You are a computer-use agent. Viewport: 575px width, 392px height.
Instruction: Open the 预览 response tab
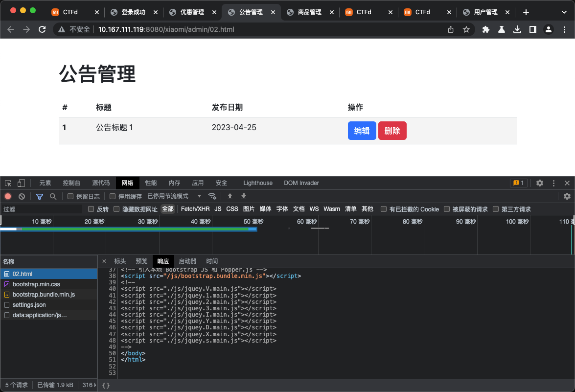140,261
